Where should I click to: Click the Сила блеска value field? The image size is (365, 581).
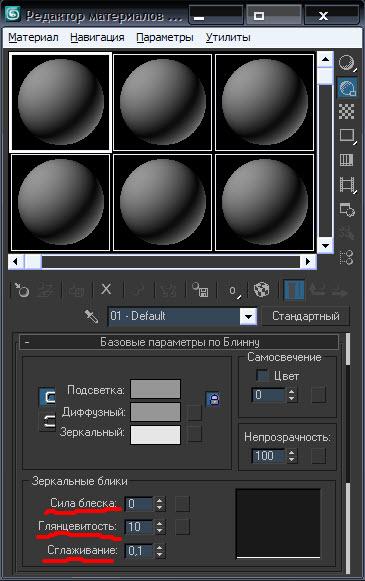(139, 504)
